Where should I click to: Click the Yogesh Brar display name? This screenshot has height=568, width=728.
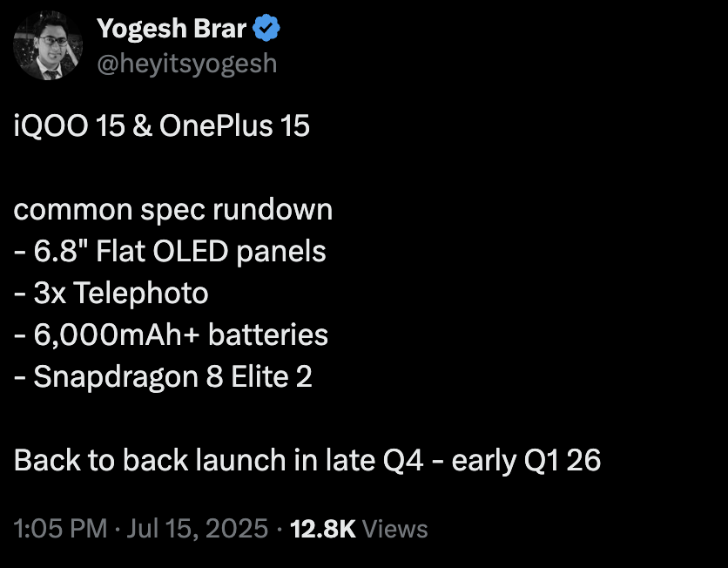[x=172, y=30]
